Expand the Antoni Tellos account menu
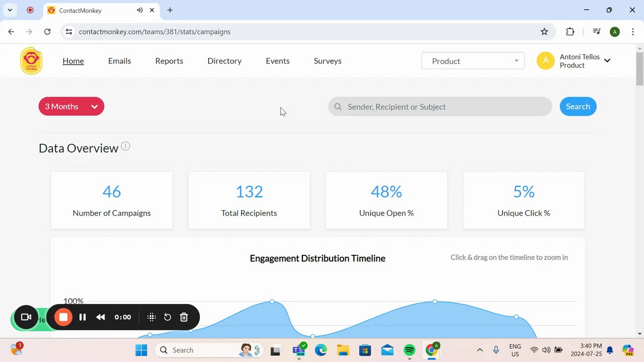Viewport: 644px width, 362px height. click(574, 61)
